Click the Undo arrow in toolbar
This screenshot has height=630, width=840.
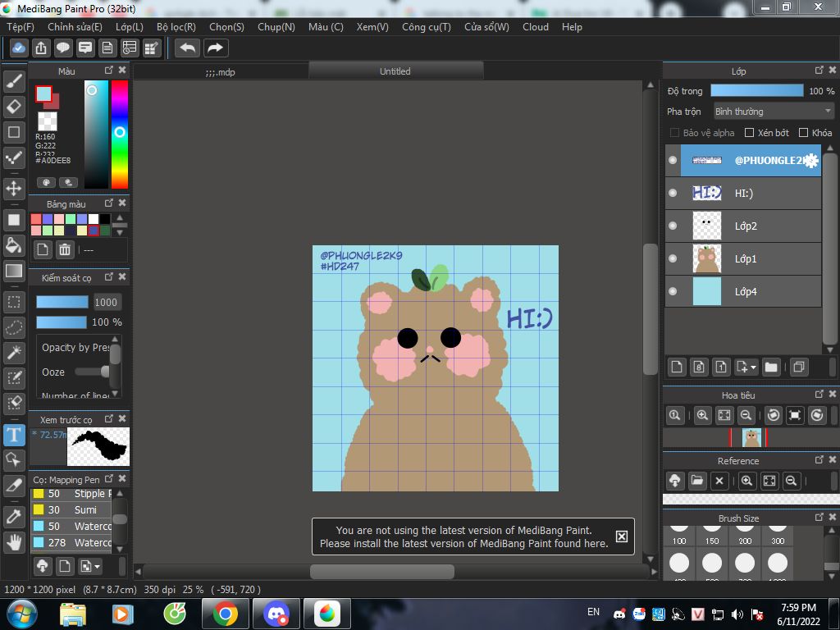point(187,48)
